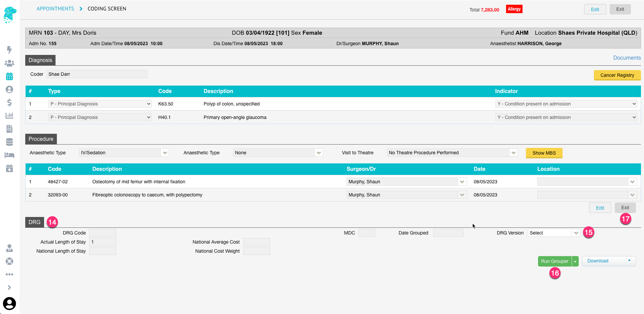The width and height of the screenshot is (644, 314).
Task: Open the Documents link above Diagnosis
Action: (627, 58)
